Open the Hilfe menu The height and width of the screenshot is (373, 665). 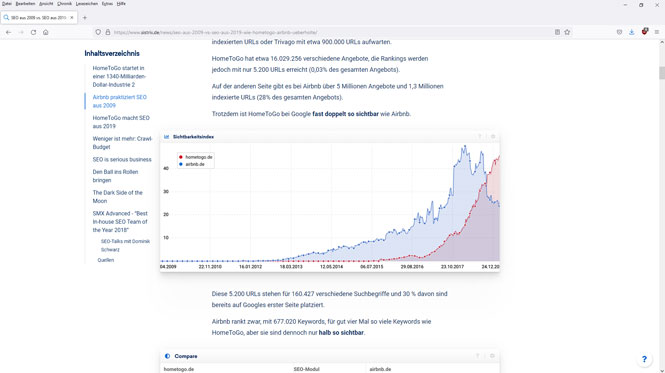tap(121, 4)
